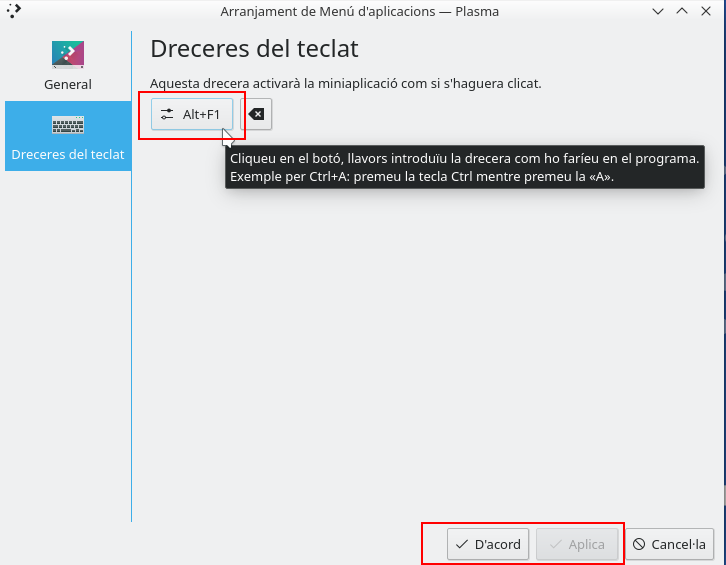
Task: Click the 'Dreceres del teclat' page heading
Action: pyautogui.click(x=254, y=48)
